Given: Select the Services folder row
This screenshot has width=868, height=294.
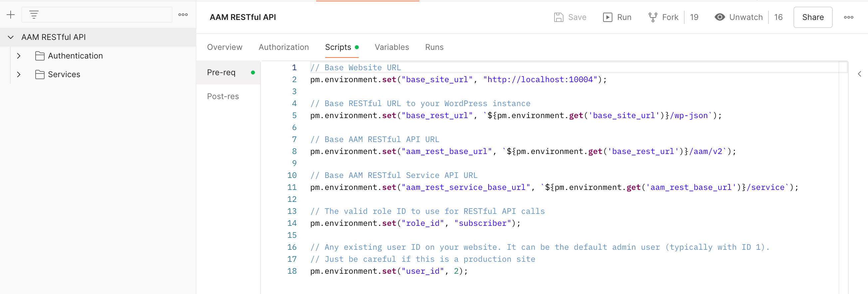Looking at the screenshot, I should (x=98, y=74).
